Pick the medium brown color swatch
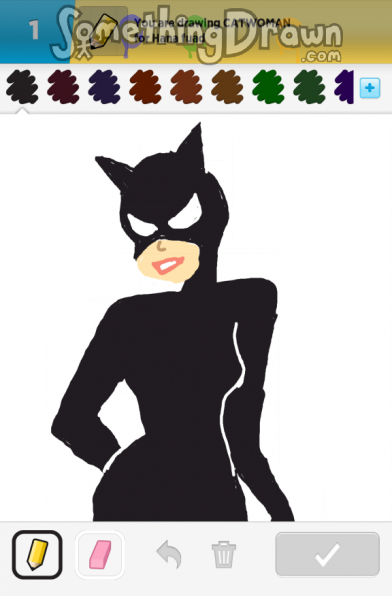Image resolution: width=392 pixels, height=596 pixels. point(227,87)
